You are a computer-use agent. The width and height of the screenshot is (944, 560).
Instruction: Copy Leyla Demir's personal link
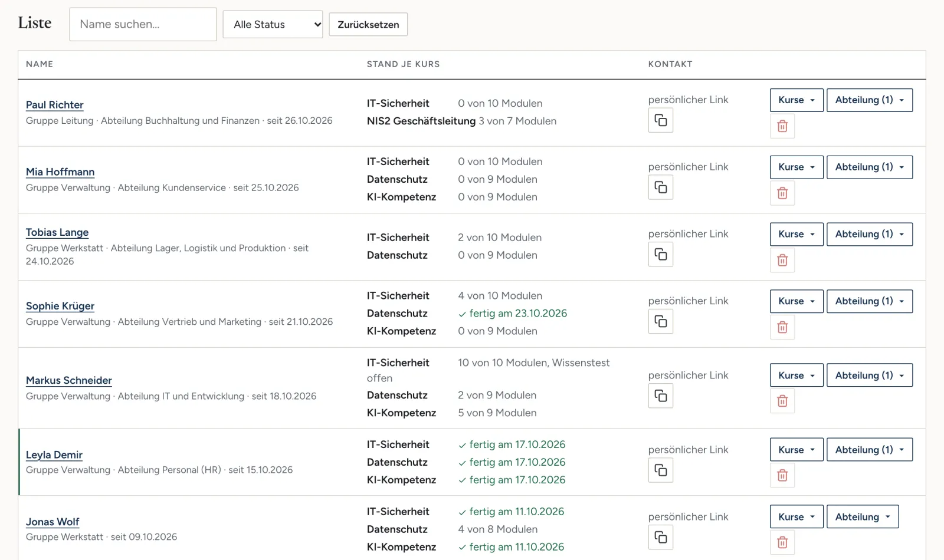point(661,470)
